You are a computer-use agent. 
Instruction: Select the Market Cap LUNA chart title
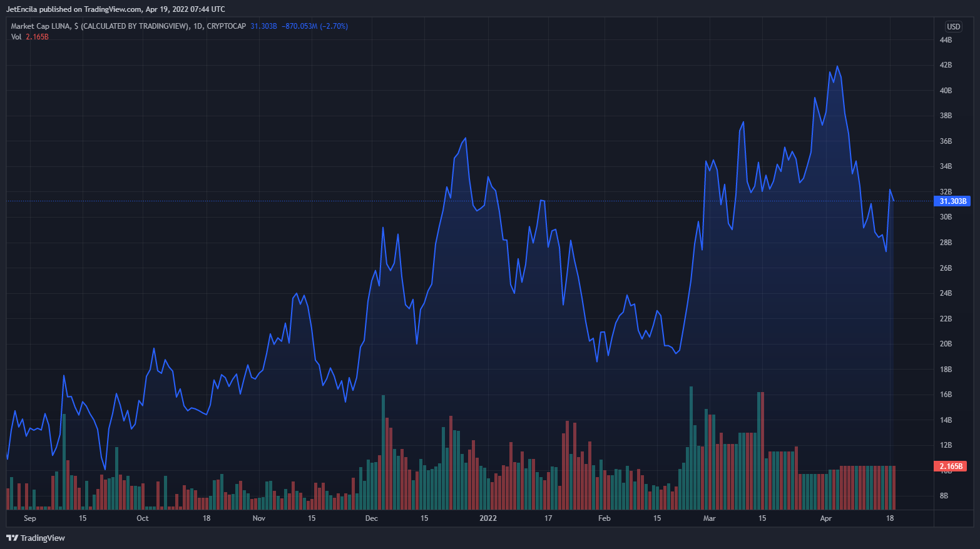click(x=128, y=26)
